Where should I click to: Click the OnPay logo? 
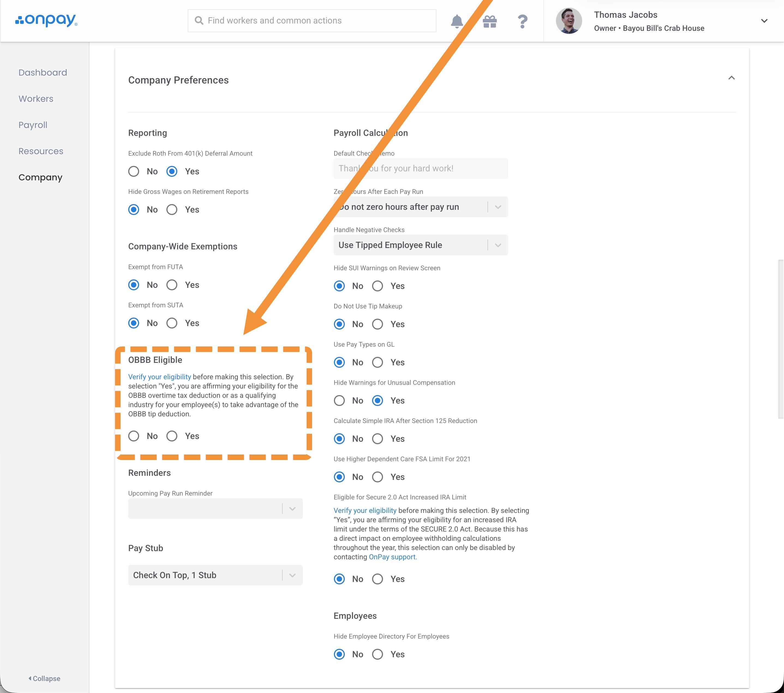tap(46, 20)
